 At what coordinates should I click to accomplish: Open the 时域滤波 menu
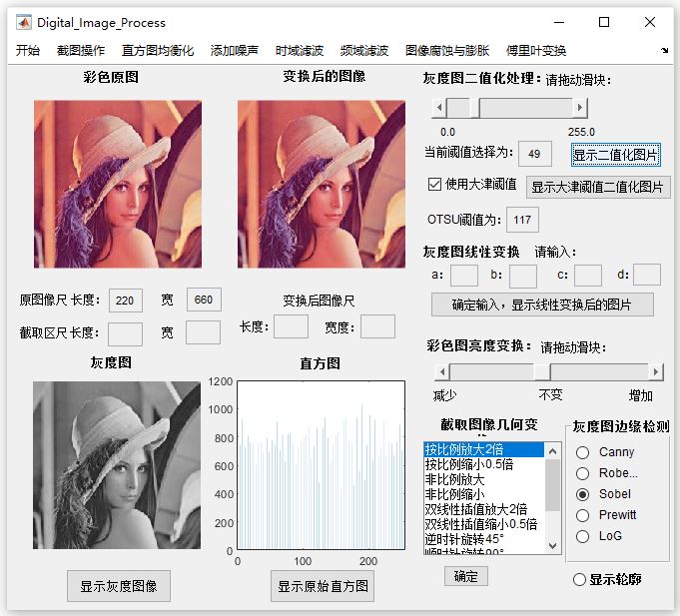(x=300, y=51)
